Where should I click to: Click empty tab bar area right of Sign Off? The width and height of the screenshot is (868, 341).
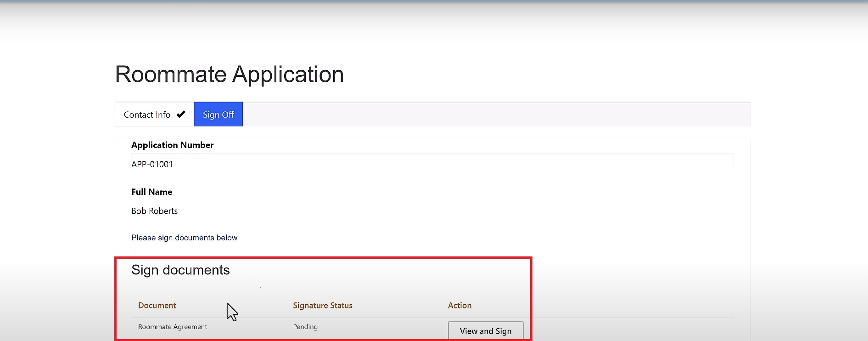(x=496, y=114)
